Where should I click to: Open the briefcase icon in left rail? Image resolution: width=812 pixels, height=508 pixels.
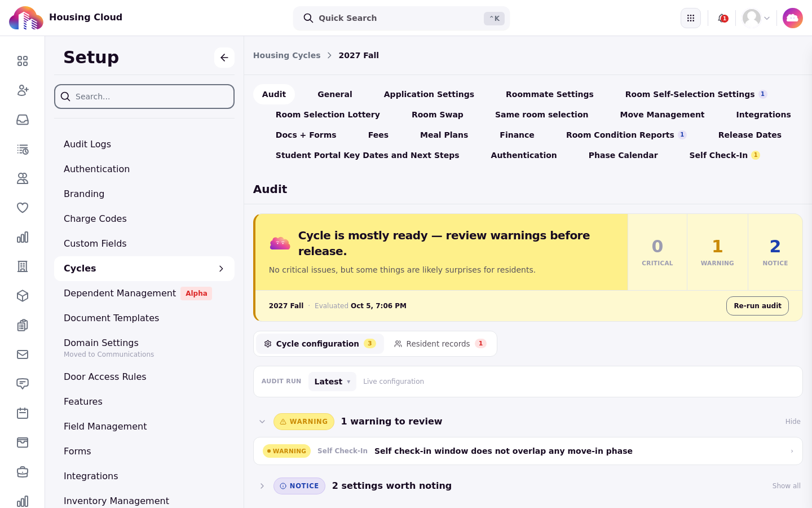pyautogui.click(x=23, y=472)
